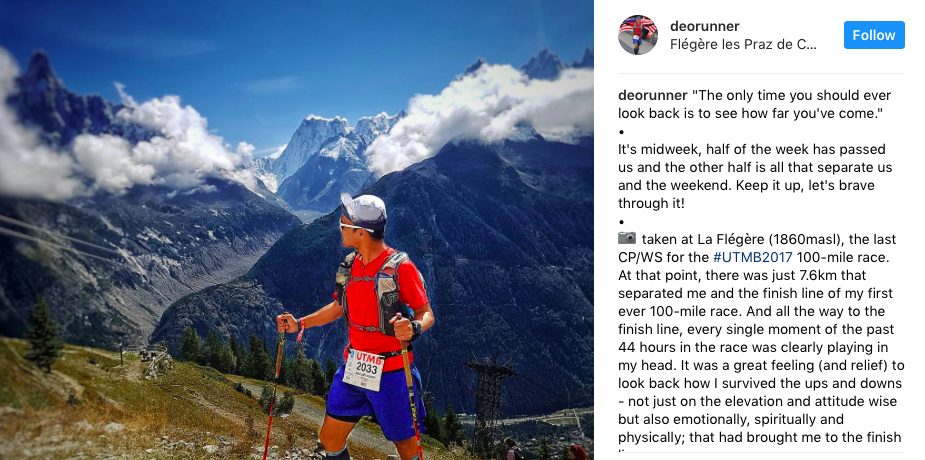925x460 pixels.
Task: Open the deorunner profile avatar
Action: click(x=638, y=35)
